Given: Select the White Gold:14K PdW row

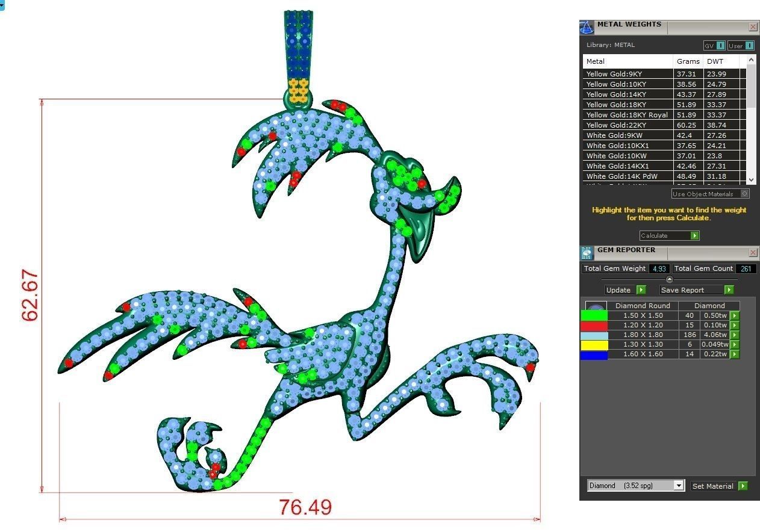Looking at the screenshot, I should pos(665,176).
